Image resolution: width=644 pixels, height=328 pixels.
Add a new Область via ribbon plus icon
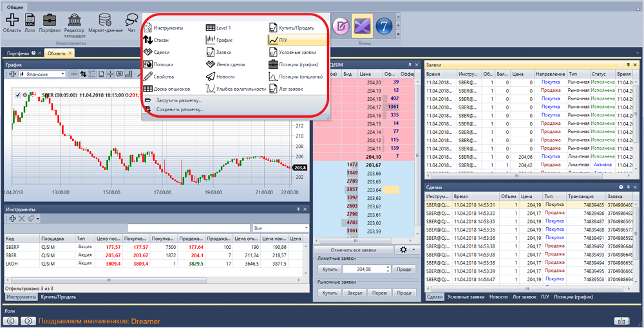coord(12,23)
